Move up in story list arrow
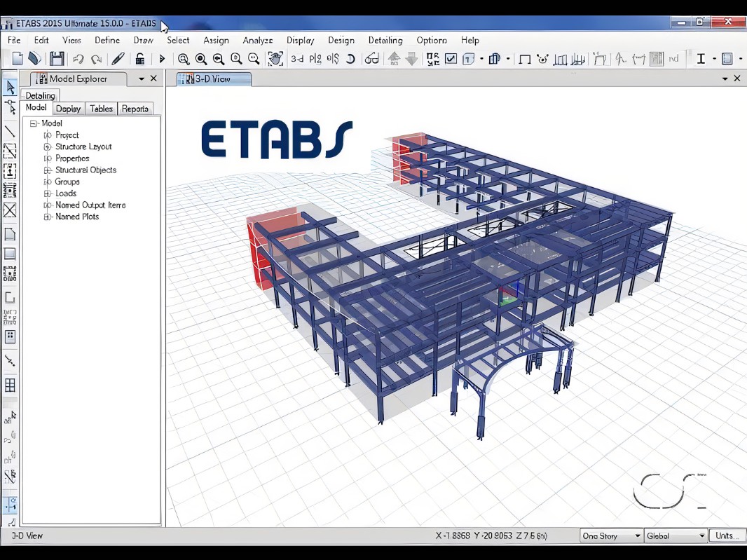The width and height of the screenshot is (747, 560). [394, 59]
